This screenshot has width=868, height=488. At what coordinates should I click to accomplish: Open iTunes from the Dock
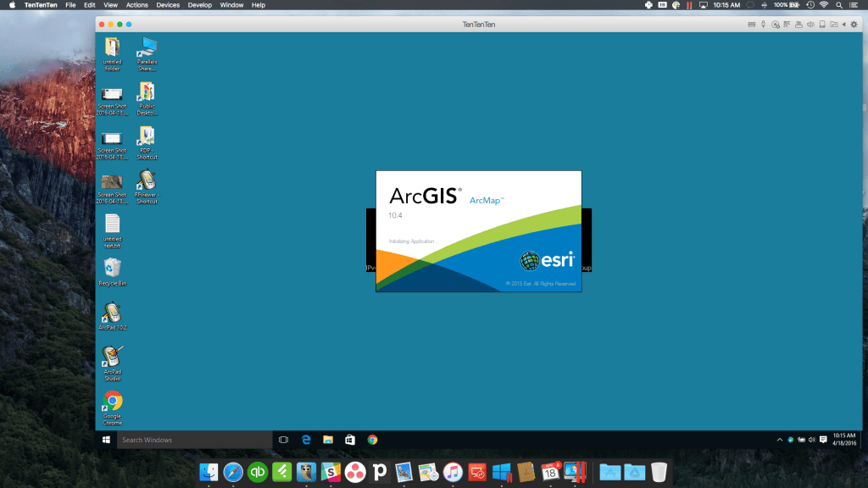pos(453,472)
